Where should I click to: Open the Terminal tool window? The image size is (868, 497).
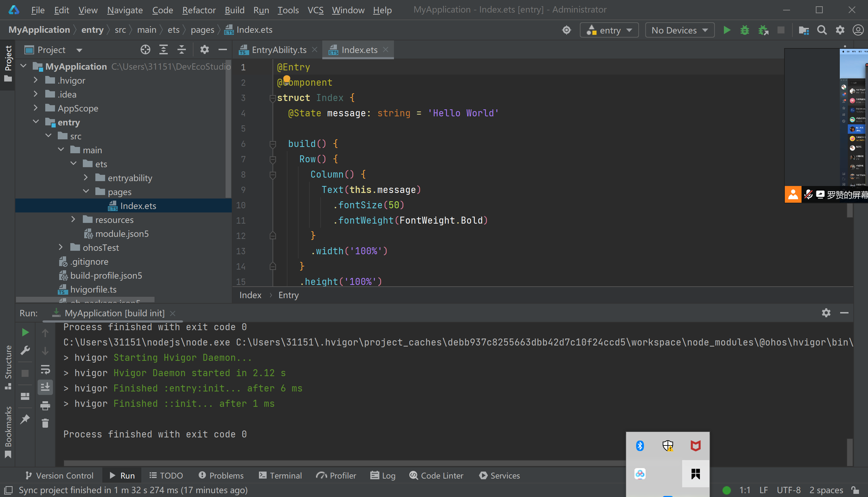point(281,475)
